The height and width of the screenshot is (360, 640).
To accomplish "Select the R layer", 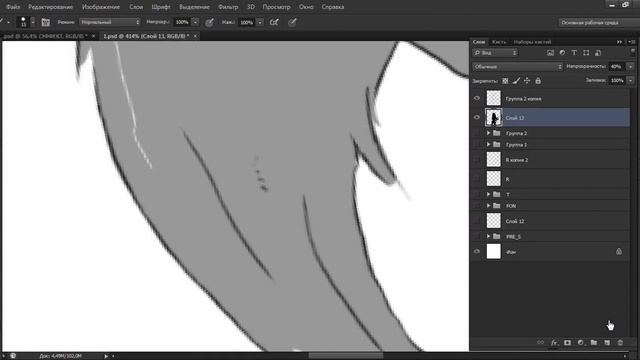I will (549, 179).
